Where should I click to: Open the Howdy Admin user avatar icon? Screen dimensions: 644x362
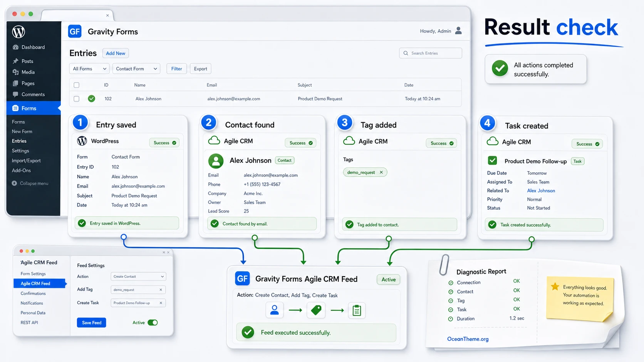[x=458, y=31]
